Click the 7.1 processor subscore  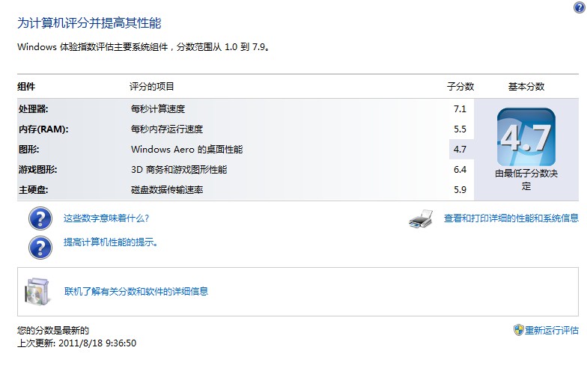coord(460,109)
